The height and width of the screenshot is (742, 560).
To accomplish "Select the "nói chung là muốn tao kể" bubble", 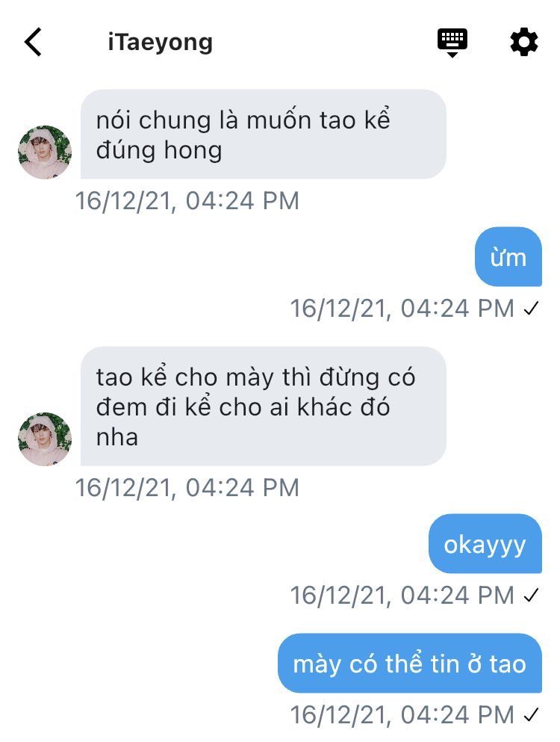I will click(264, 135).
